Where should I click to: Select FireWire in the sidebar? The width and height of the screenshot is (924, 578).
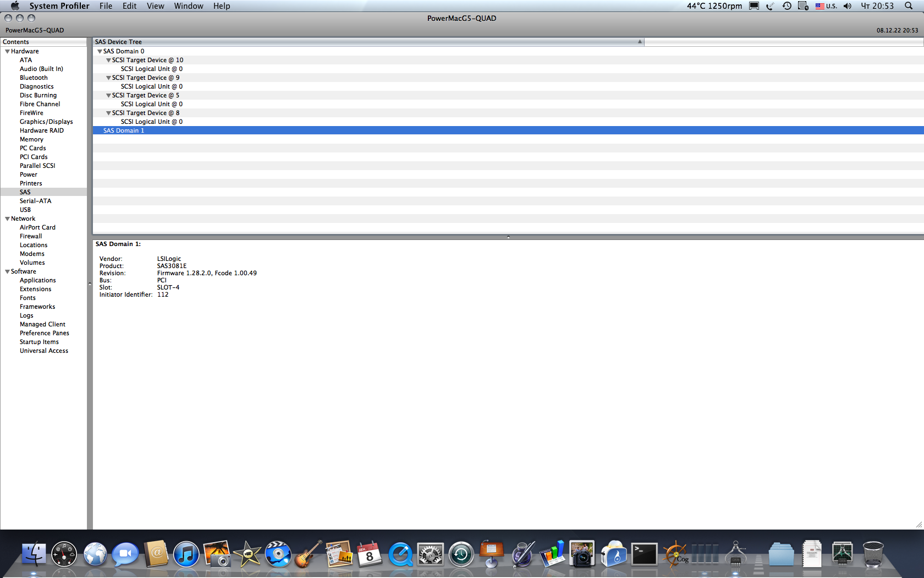31,113
